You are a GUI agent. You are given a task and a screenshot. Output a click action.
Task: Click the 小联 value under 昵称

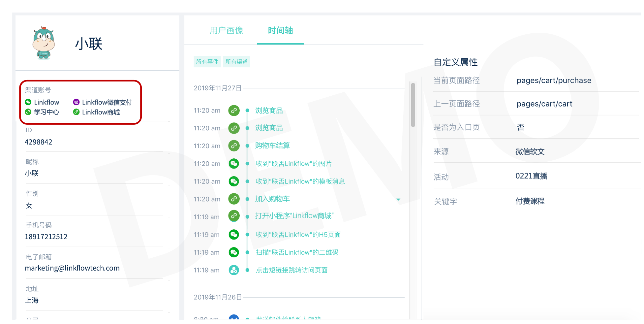(32, 174)
